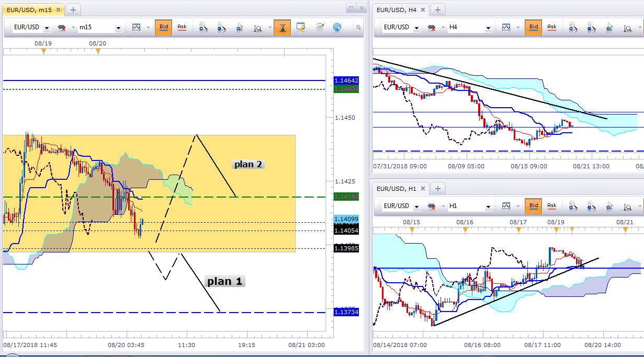Viewport: 644px width, 357px height.
Task: Close the EUR/USD, m15 tab
Action: pyautogui.click(x=58, y=9)
